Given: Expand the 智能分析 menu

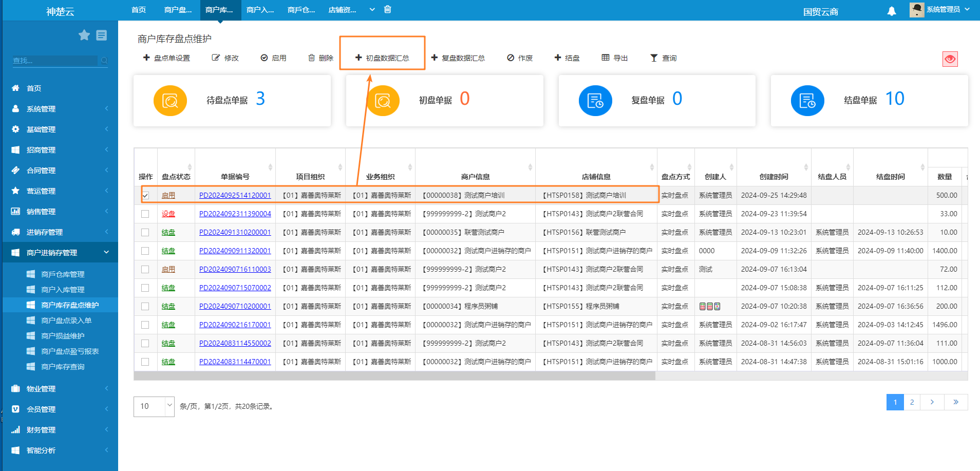Looking at the screenshot, I should click(x=60, y=450).
